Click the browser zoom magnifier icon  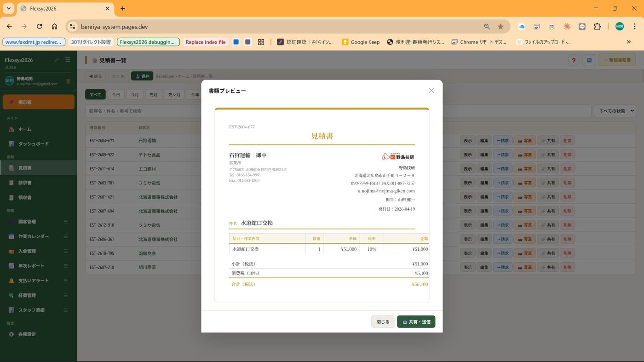coord(487,27)
